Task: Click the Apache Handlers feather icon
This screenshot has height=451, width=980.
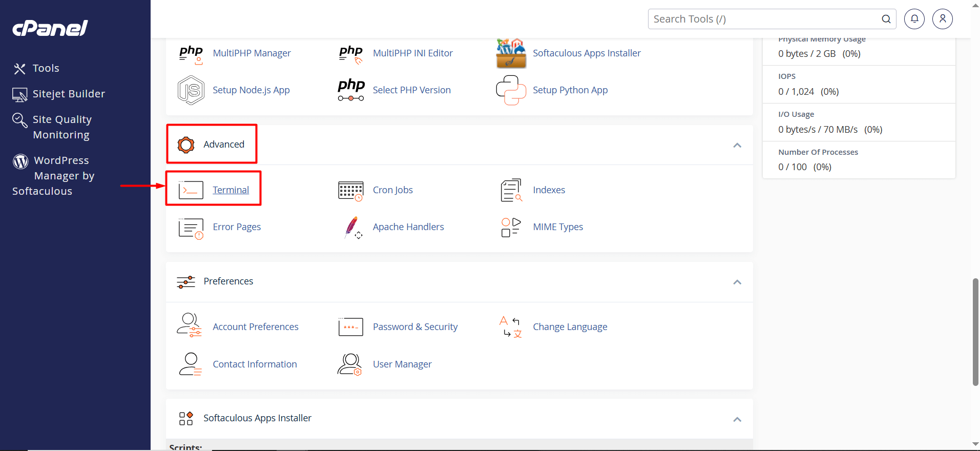Action: tap(352, 227)
